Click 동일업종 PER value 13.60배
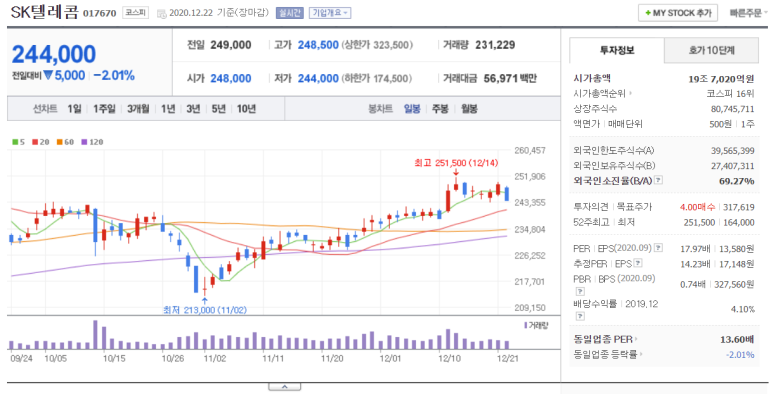This screenshot has width=773, height=394. [x=737, y=339]
